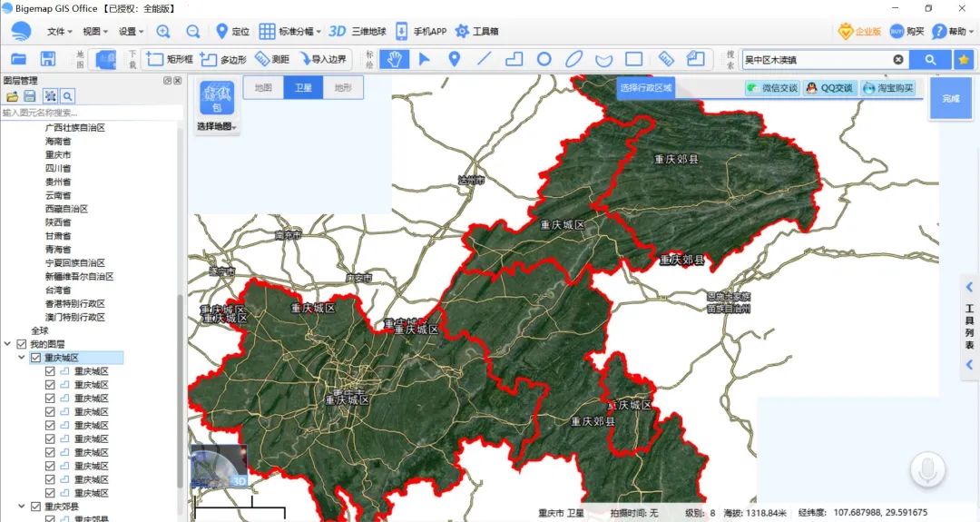Click the 淘宝购买 button
This screenshot has height=522, width=980.
(x=888, y=88)
